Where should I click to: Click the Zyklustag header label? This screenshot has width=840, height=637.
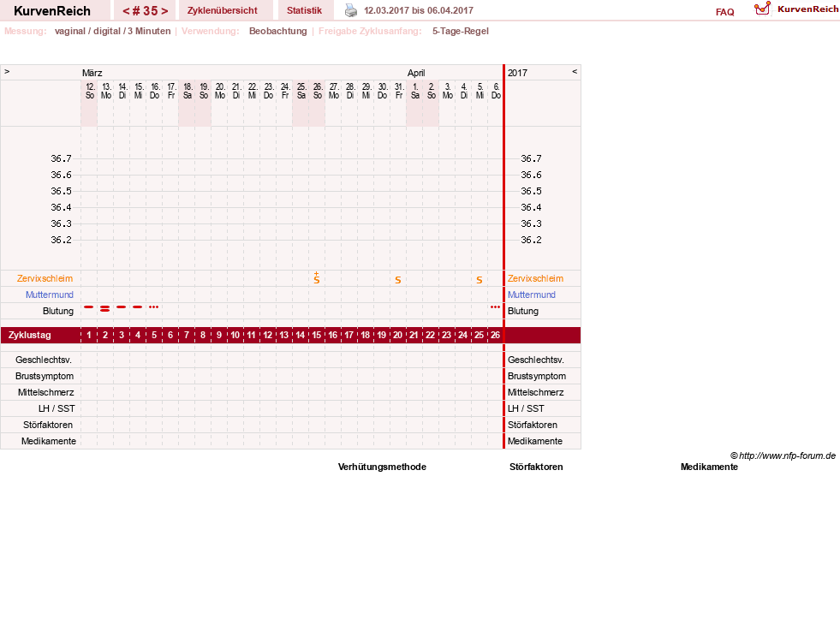pyautogui.click(x=29, y=335)
